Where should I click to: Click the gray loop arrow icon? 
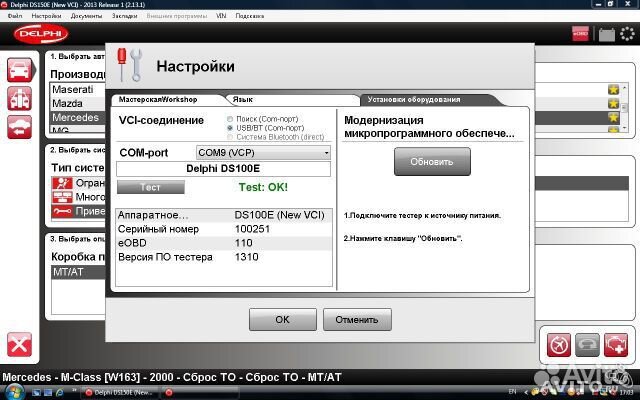pyautogui.click(x=587, y=345)
